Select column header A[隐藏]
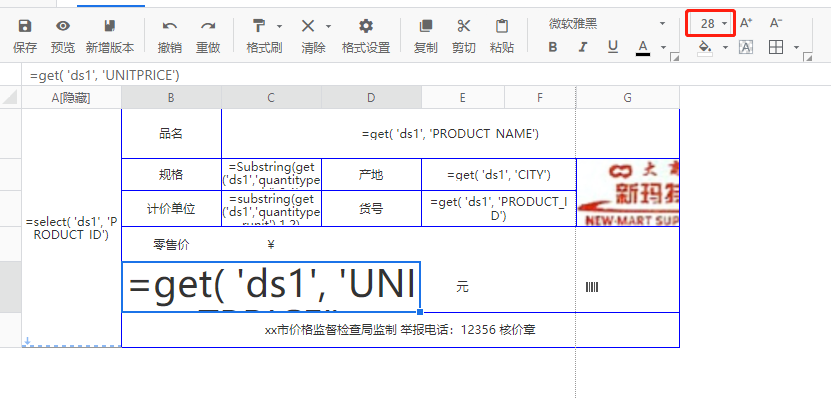The image size is (831, 398). click(x=72, y=98)
